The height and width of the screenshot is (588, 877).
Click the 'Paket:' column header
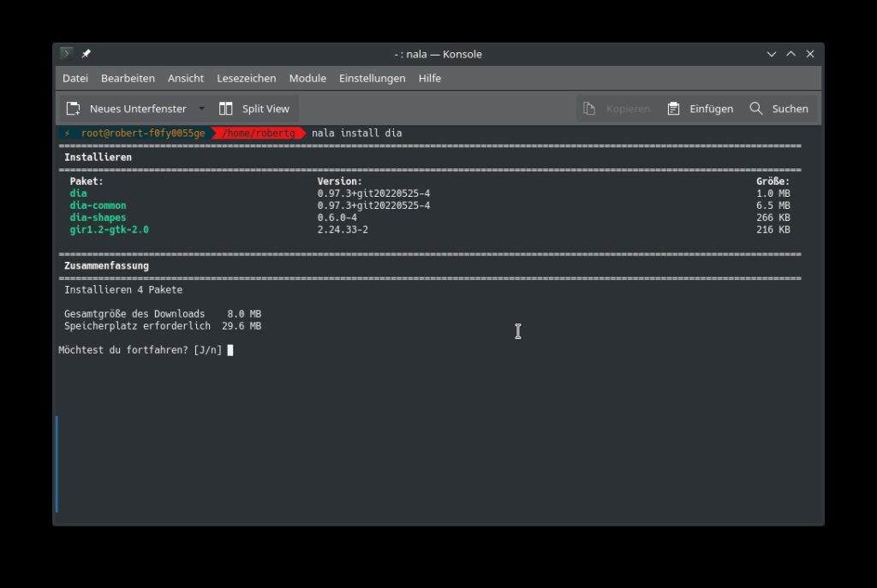(x=87, y=181)
